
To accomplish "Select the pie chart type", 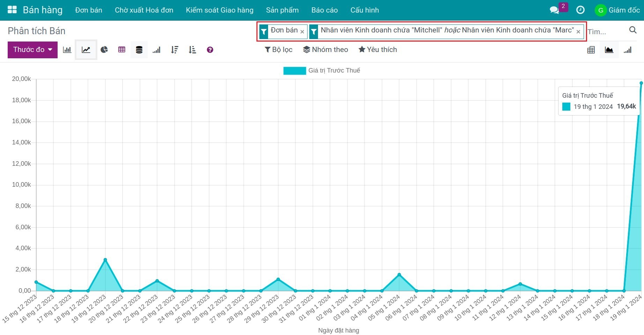I will click(104, 50).
